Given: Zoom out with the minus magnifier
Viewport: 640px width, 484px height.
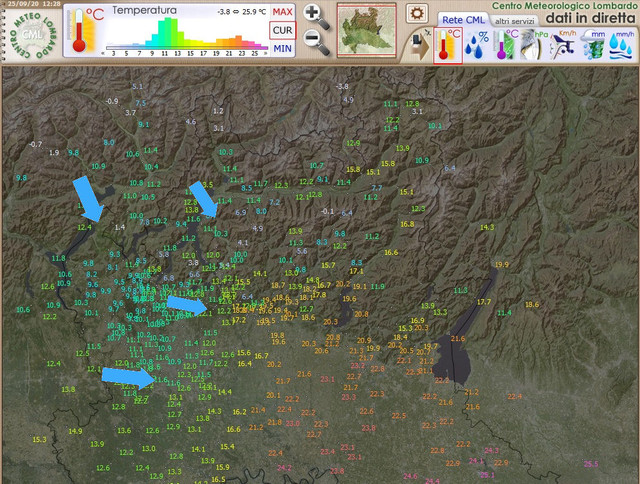Looking at the screenshot, I should pos(317,42).
